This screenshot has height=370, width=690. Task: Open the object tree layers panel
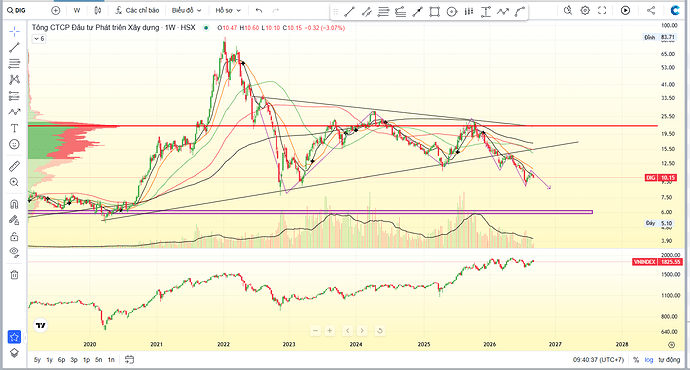pyautogui.click(x=15, y=353)
